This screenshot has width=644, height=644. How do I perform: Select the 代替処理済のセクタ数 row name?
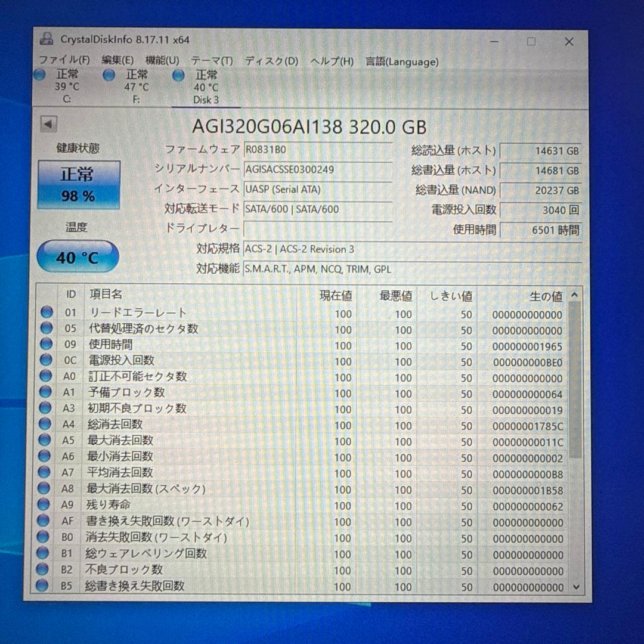[x=143, y=328]
